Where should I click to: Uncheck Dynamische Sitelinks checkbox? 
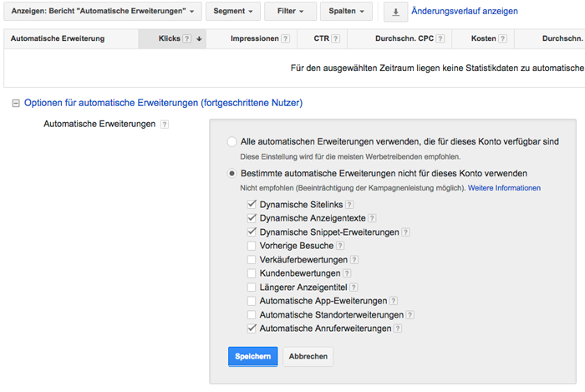pyautogui.click(x=252, y=205)
